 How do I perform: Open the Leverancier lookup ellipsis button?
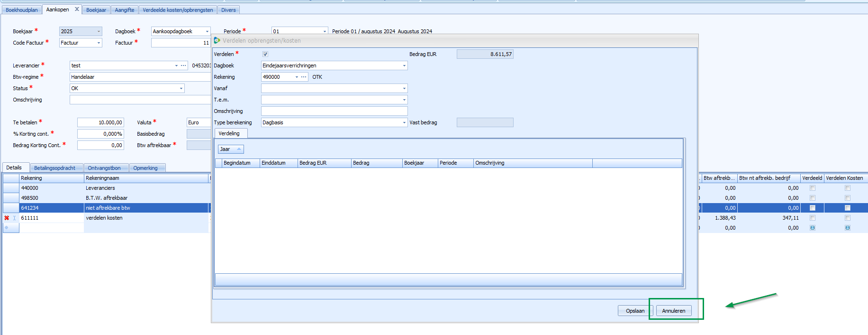(x=183, y=65)
